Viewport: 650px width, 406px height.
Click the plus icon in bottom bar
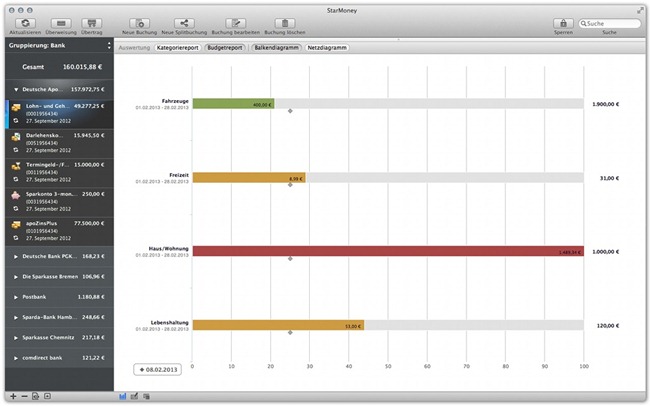(12, 397)
